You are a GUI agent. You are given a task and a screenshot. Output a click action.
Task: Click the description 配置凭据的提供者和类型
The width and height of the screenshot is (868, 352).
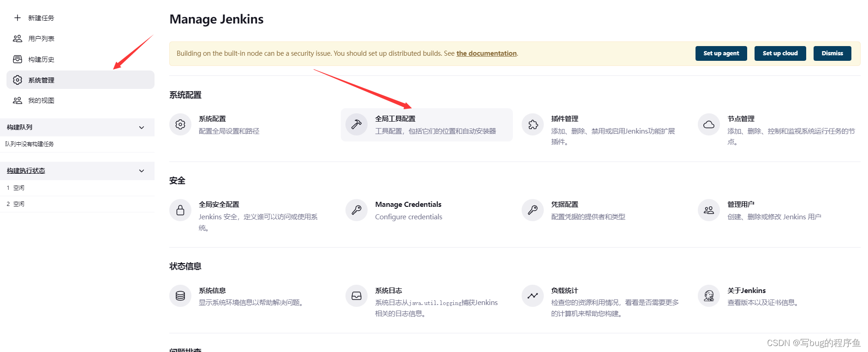tap(588, 217)
